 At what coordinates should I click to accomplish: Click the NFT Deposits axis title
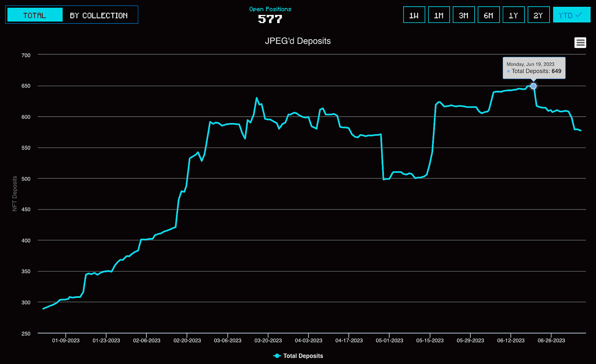15,194
